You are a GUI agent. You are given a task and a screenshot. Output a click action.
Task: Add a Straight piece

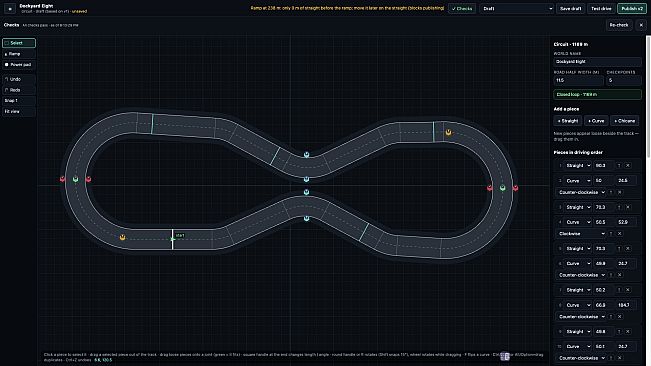coord(568,121)
